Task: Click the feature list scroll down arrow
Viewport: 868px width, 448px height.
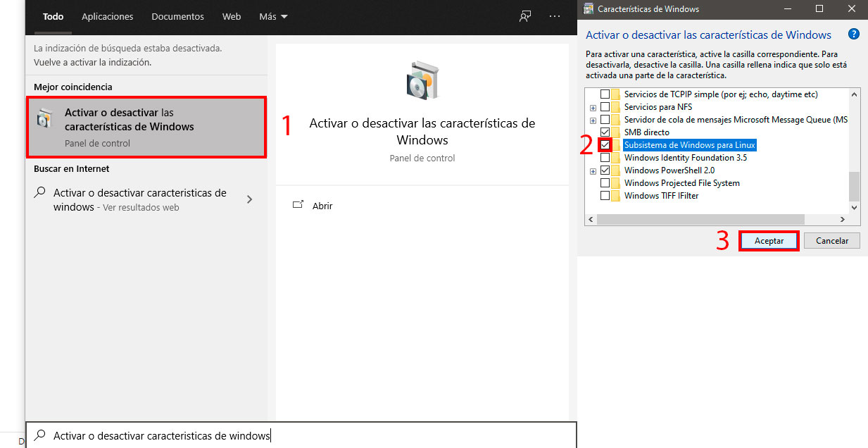Action: tap(855, 208)
